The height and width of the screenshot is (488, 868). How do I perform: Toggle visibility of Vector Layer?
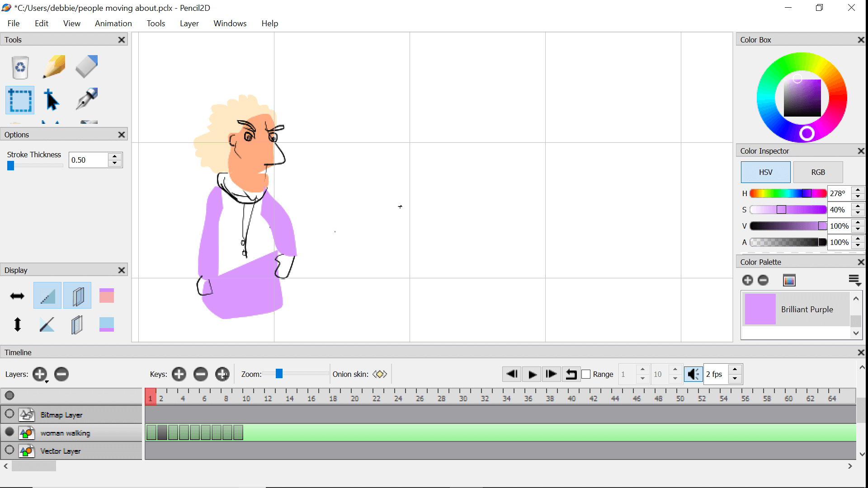(x=9, y=450)
